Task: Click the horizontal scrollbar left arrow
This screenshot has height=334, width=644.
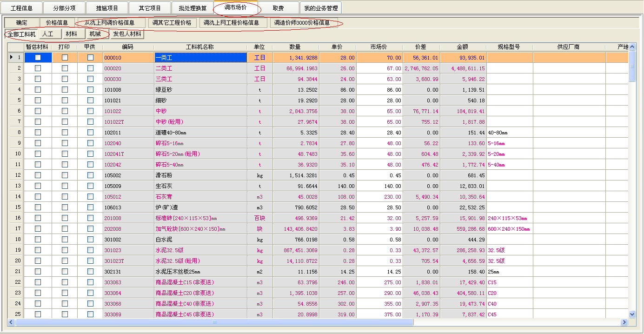Action: (11, 322)
